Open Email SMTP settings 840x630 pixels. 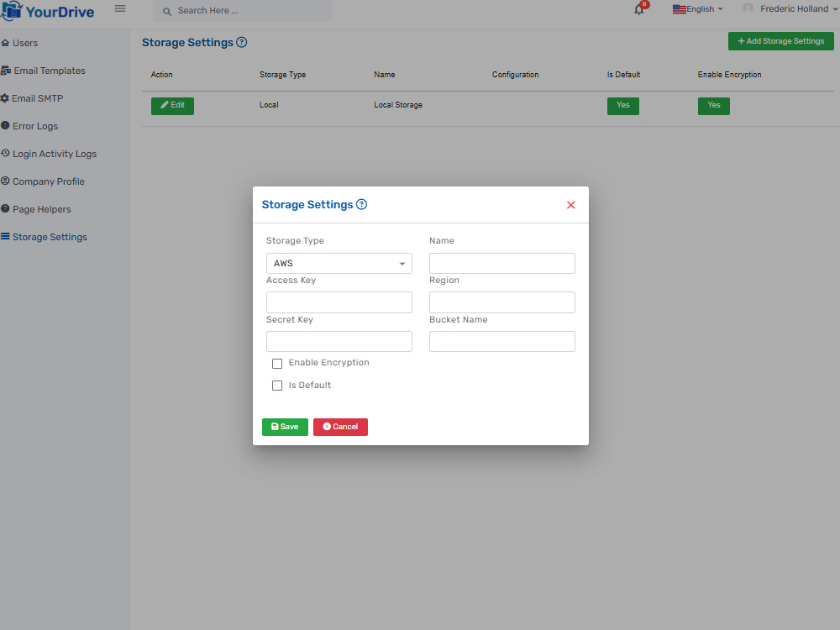point(38,98)
